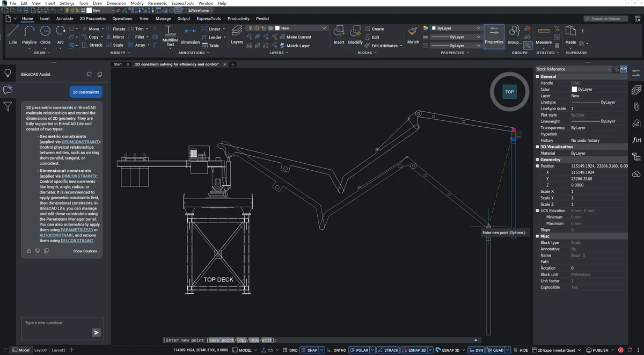Open the Properties panel button

point(494,36)
